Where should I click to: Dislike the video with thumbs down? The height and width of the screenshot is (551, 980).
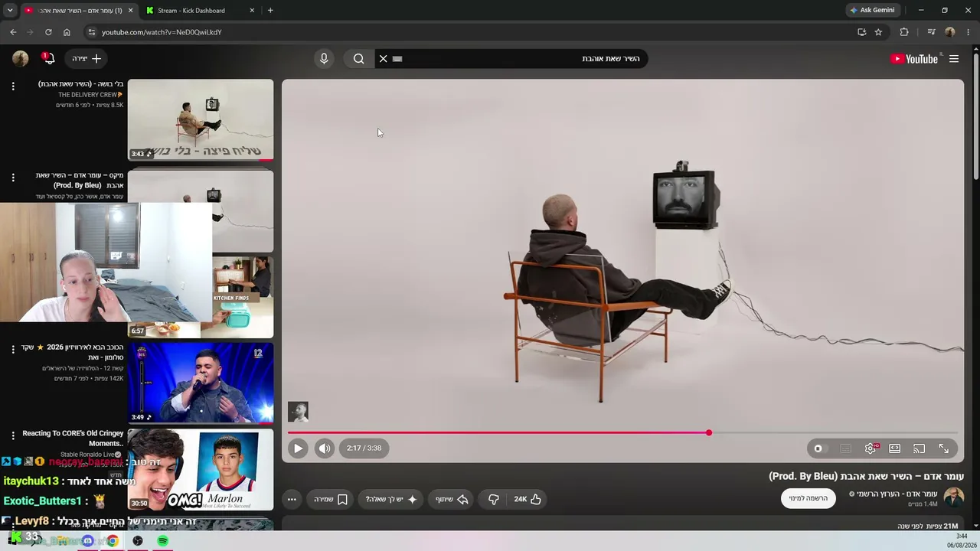(x=494, y=499)
